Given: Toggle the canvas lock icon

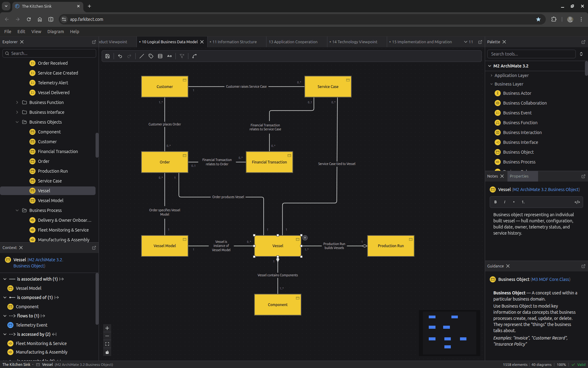Looking at the screenshot, I should click(x=107, y=352).
